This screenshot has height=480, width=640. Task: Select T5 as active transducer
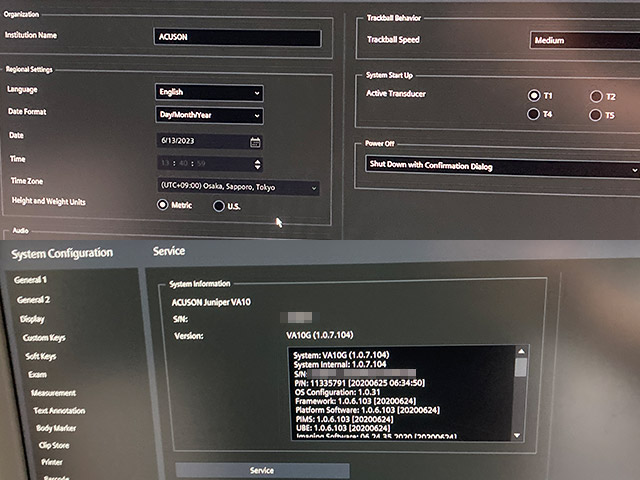pyautogui.click(x=595, y=115)
